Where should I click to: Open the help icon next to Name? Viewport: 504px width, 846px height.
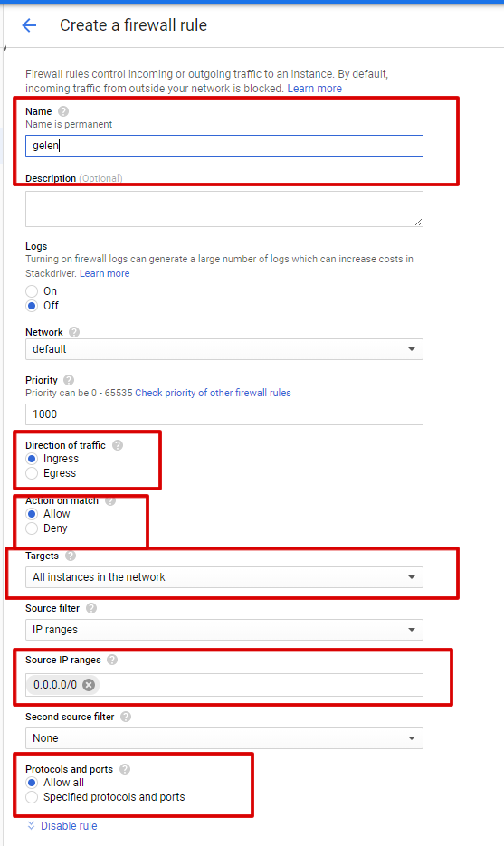click(x=63, y=111)
